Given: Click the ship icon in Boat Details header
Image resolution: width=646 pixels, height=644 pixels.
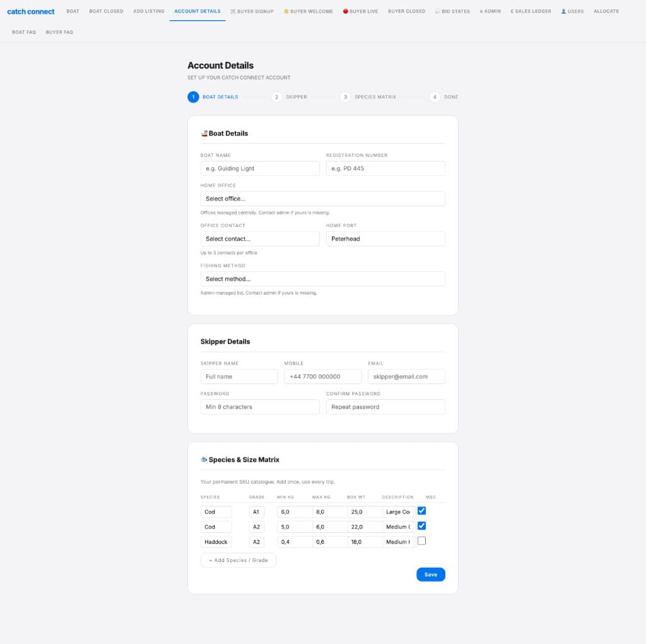Looking at the screenshot, I should pyautogui.click(x=206, y=133).
